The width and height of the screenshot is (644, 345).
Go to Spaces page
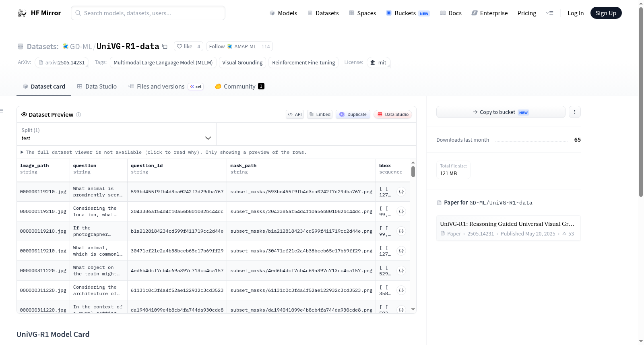tap(362, 13)
